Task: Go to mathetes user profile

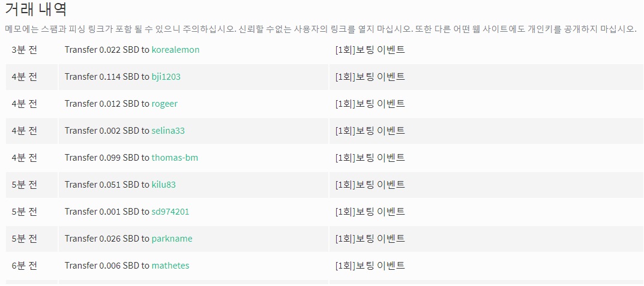Action: pyautogui.click(x=170, y=266)
